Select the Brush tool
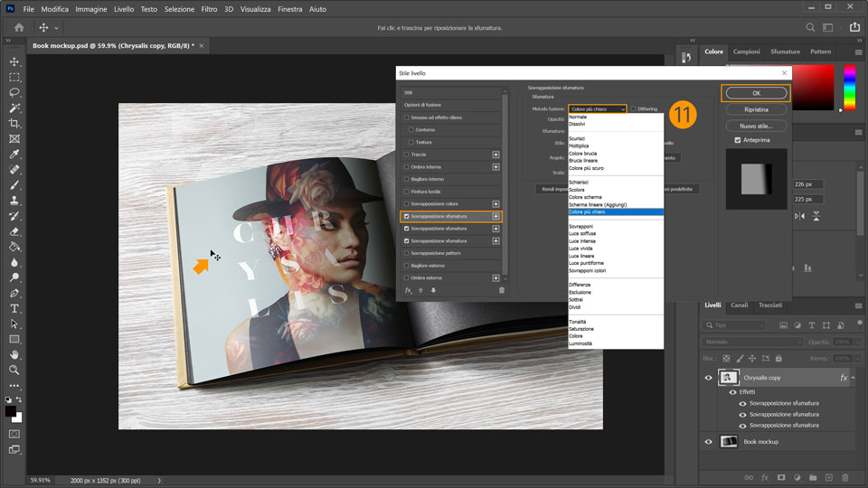Viewport: 868px width, 488px height. coord(14,185)
